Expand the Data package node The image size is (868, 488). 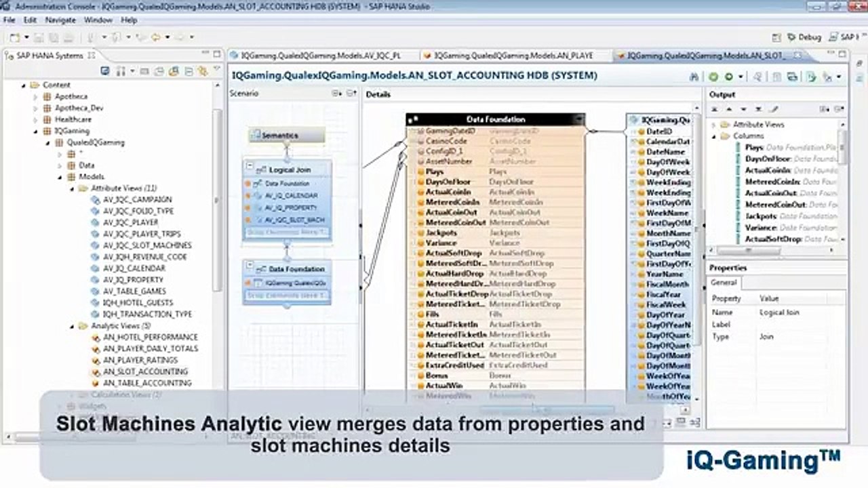(x=59, y=165)
